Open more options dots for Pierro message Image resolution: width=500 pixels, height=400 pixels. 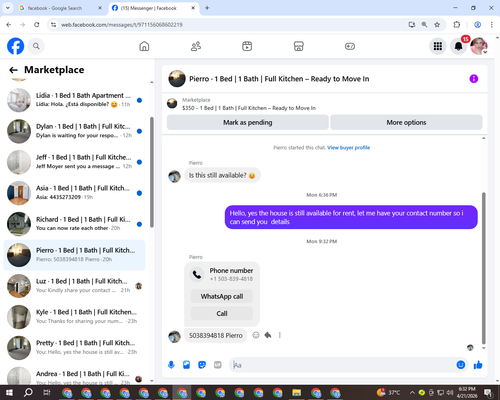280,335
